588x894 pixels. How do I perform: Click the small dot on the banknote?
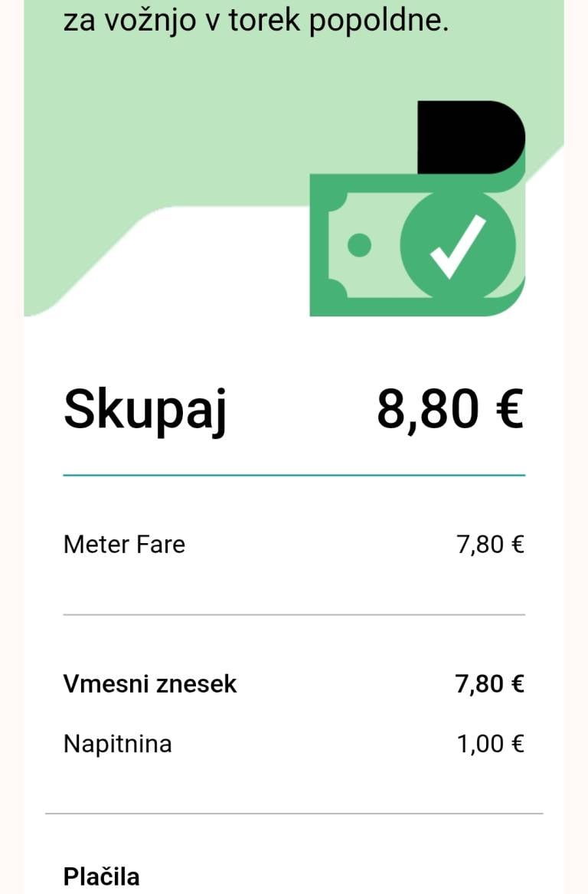359,245
